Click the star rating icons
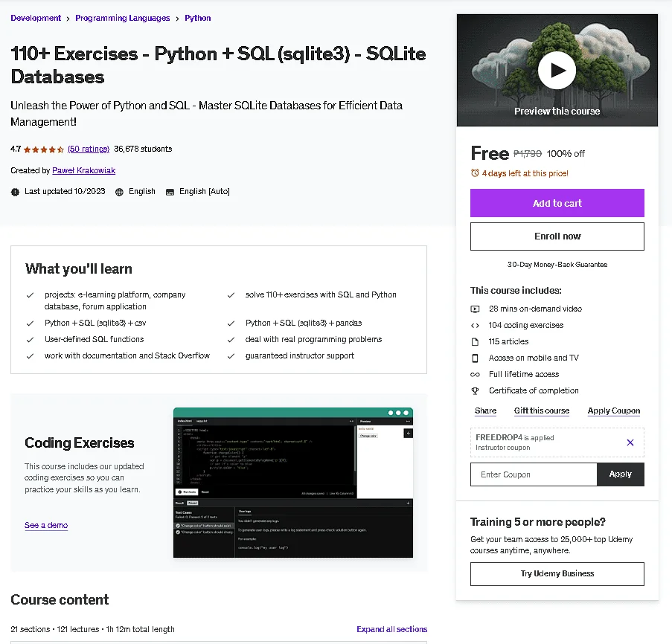The width and height of the screenshot is (672, 644). (x=44, y=149)
